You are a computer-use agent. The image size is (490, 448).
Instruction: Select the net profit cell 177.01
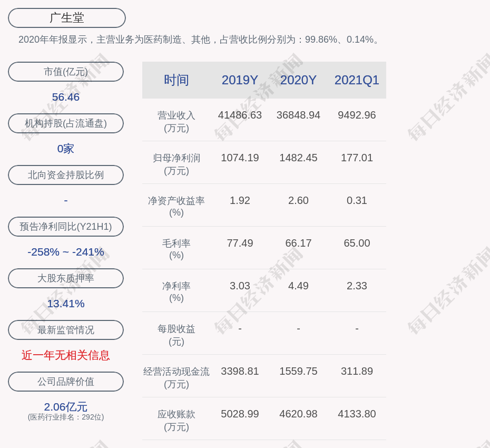coord(357,158)
